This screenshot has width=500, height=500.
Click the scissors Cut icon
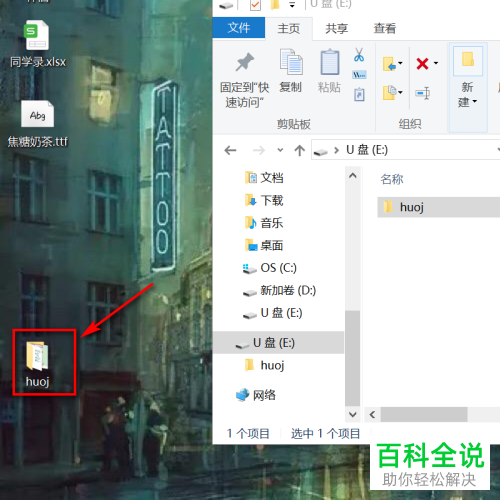(x=359, y=55)
